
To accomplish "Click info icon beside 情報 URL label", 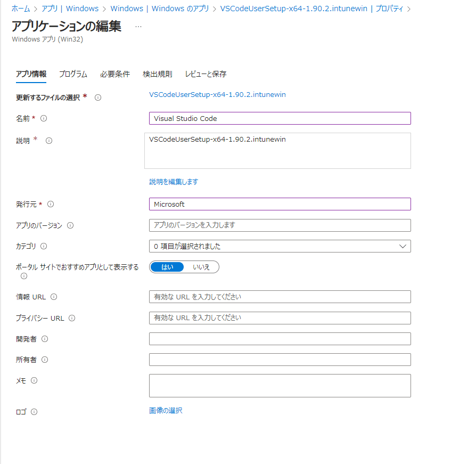I will pyautogui.click(x=54, y=297).
